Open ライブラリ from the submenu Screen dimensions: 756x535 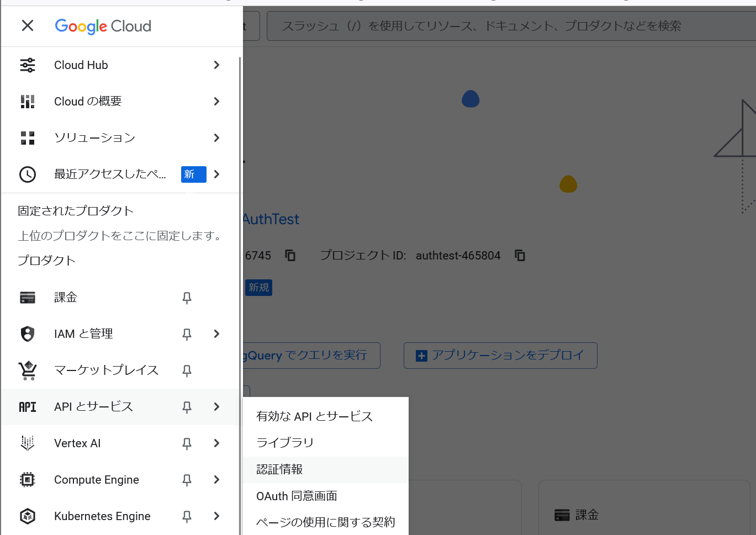coord(326,443)
